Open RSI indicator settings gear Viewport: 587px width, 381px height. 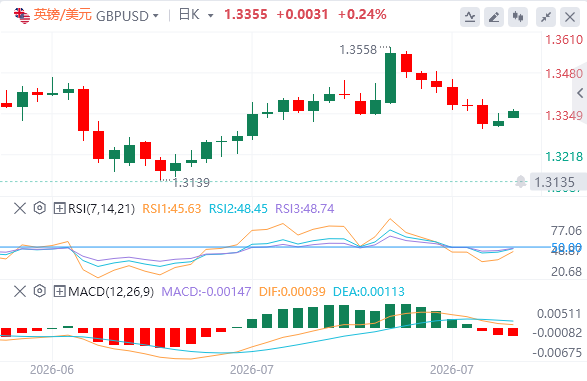point(39,208)
